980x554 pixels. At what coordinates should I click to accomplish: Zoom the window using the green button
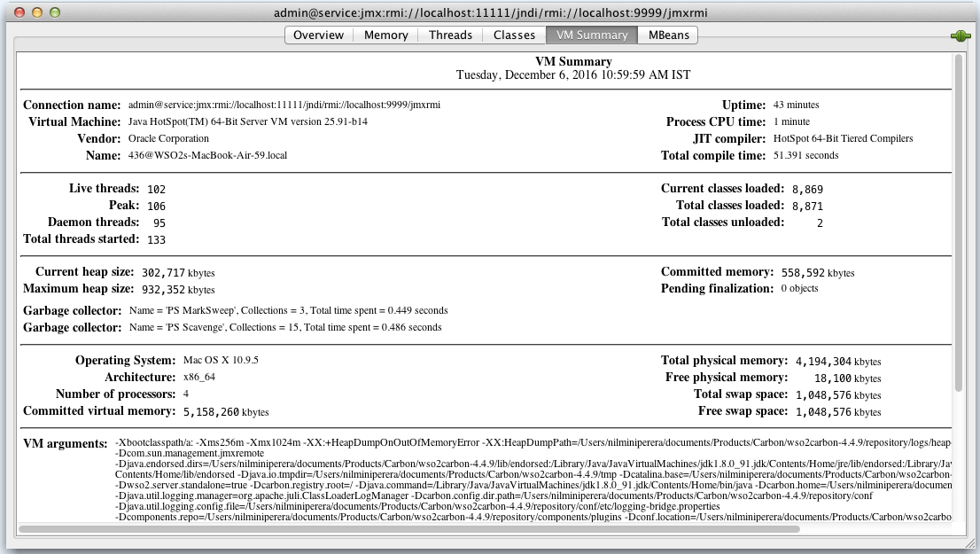coord(55,13)
